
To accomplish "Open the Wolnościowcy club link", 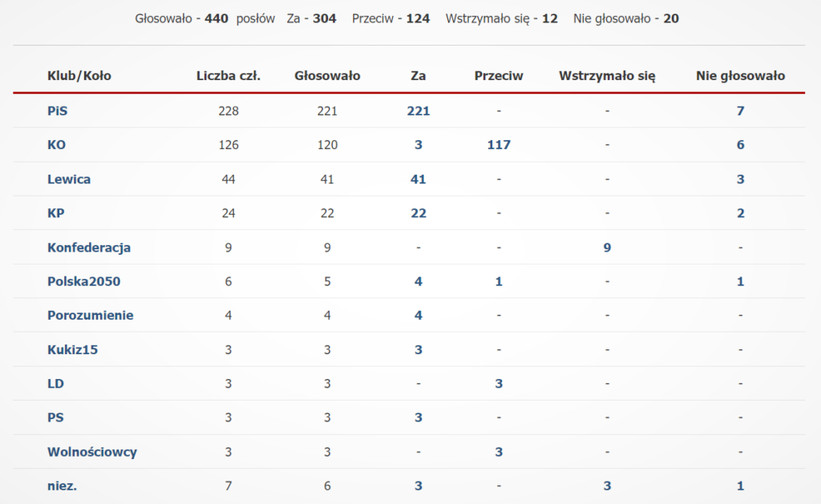I will [x=92, y=452].
